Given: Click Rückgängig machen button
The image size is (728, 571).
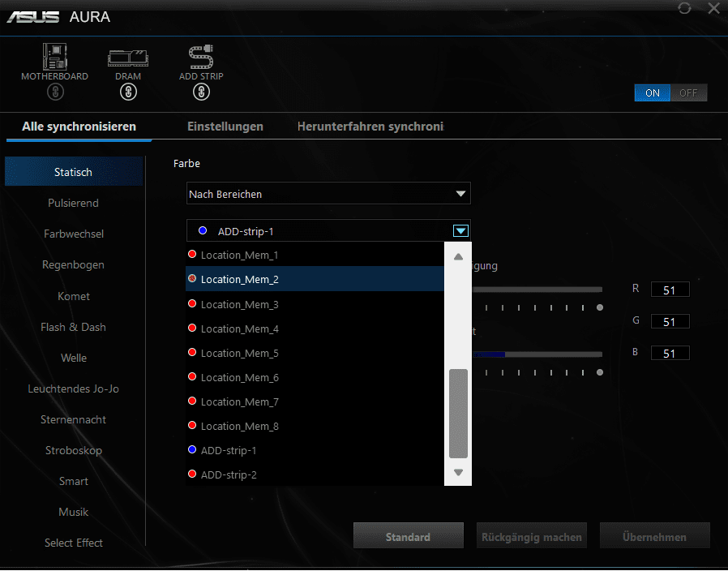Looking at the screenshot, I should pyautogui.click(x=531, y=537).
